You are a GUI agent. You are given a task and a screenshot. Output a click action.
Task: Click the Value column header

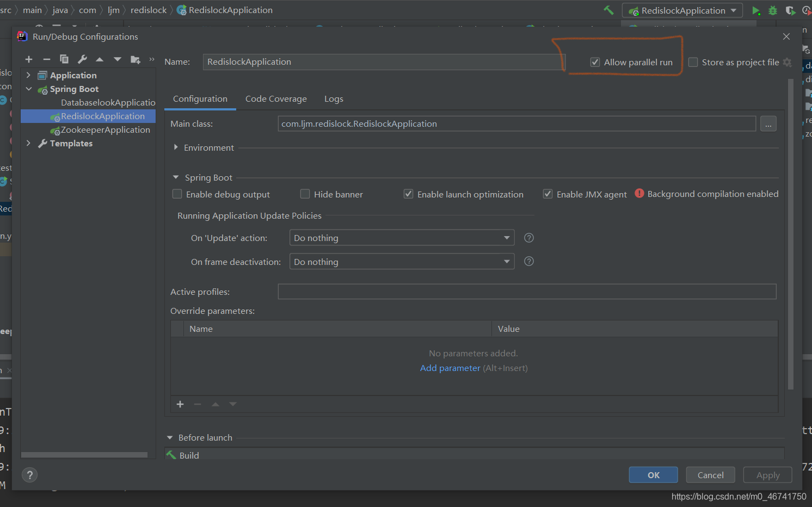pyautogui.click(x=635, y=329)
